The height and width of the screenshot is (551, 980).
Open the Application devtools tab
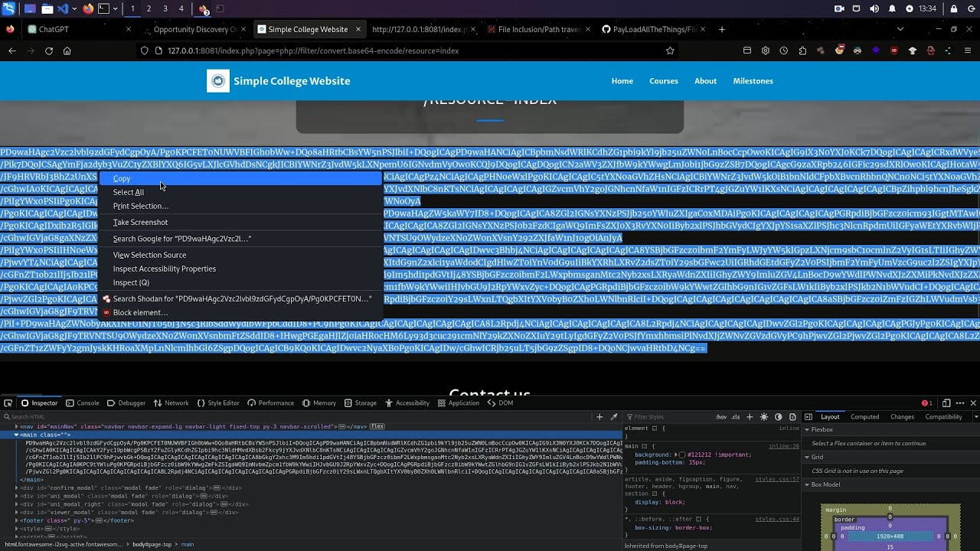pos(458,403)
